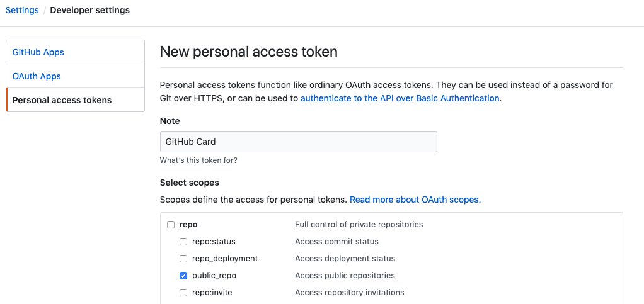Click the "Access commit status" description
Screen dimensions: 644x304
pos(336,242)
